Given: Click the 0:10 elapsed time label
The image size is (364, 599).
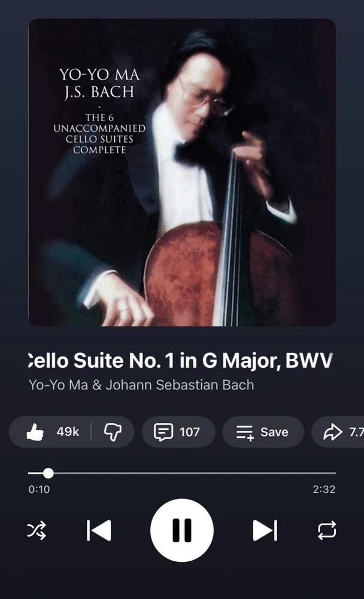Looking at the screenshot, I should [39, 489].
